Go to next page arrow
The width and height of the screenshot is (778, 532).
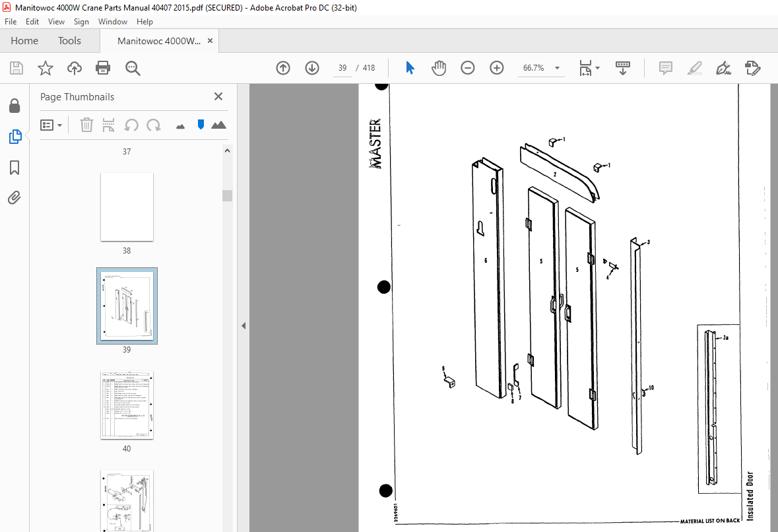[x=312, y=68]
